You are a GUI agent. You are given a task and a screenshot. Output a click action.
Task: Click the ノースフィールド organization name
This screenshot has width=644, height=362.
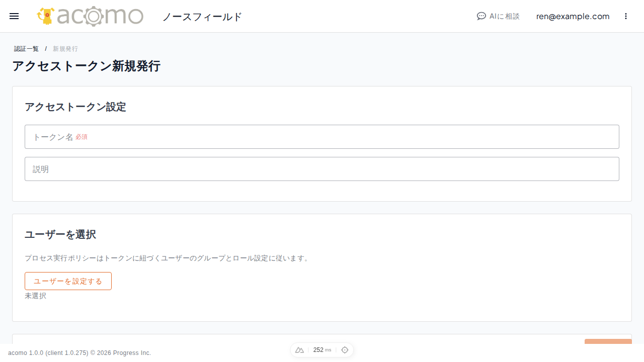click(202, 17)
